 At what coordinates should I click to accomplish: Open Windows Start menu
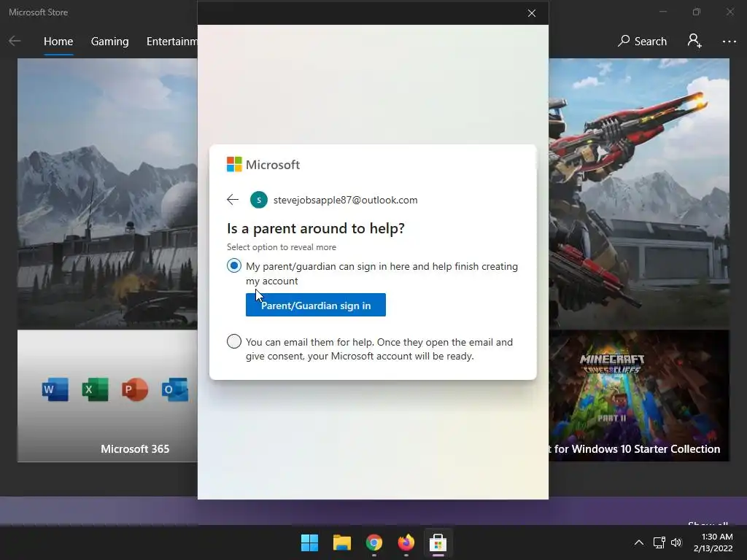click(309, 542)
